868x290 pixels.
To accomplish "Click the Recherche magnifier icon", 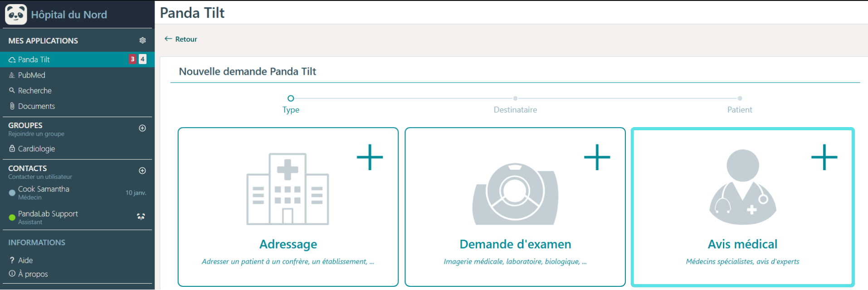I will (x=12, y=91).
